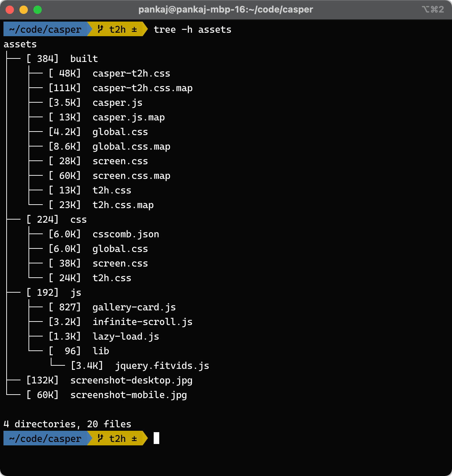Image resolution: width=452 pixels, height=476 pixels.
Task: Click the casper.js.map file entry
Action: [129, 117]
